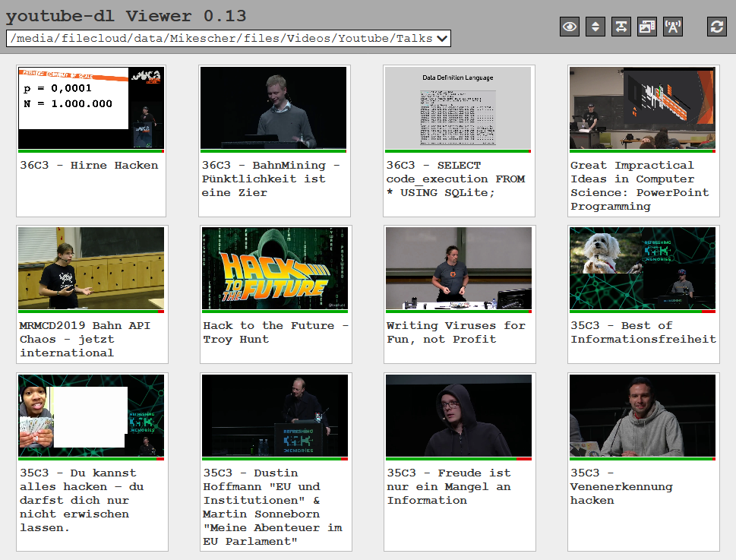The width and height of the screenshot is (736, 560).
Task: Click the up-down sort order icon
Action: [x=595, y=27]
